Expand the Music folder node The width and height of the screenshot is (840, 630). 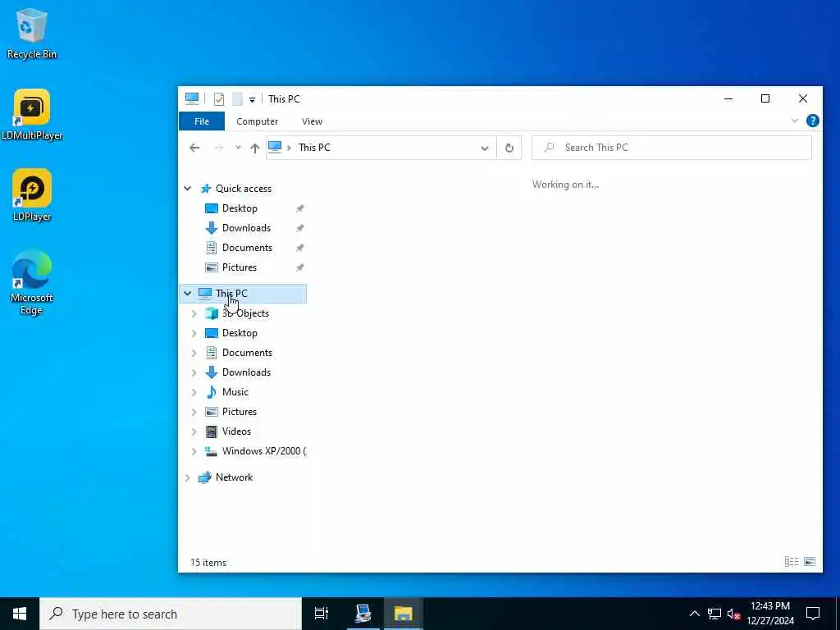tap(194, 392)
